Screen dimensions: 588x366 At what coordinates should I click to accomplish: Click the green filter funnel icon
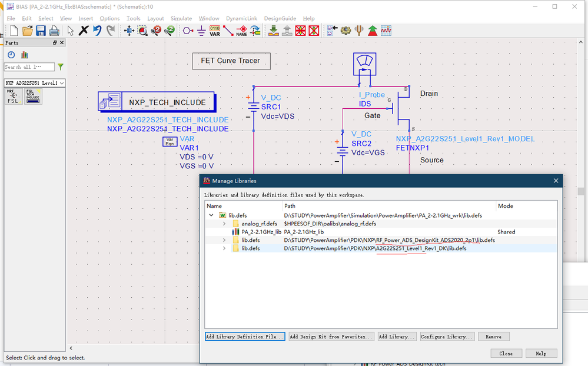coord(60,67)
